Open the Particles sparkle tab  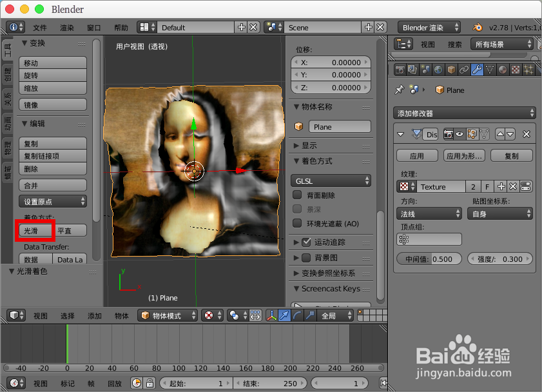528,70
